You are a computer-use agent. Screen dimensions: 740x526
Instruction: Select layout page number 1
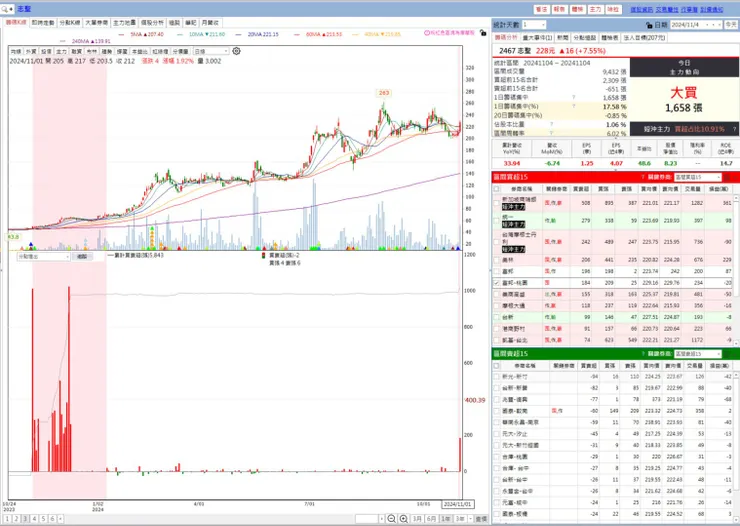tap(7, 519)
